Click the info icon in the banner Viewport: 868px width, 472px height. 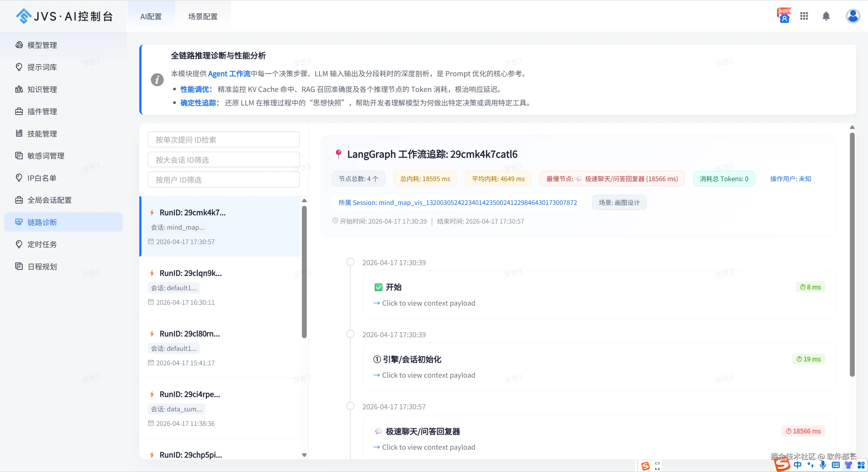[x=157, y=80]
